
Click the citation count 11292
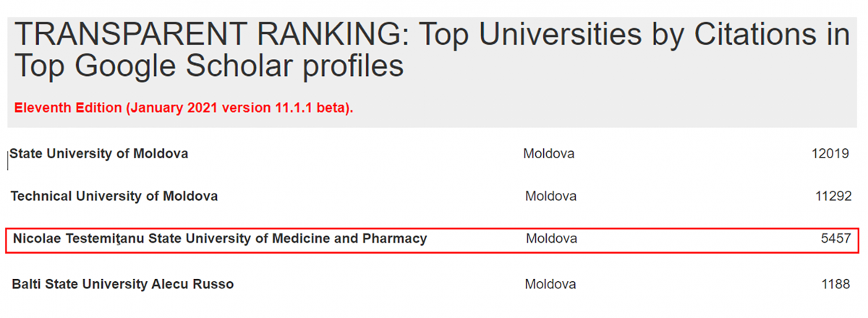pyautogui.click(x=832, y=196)
